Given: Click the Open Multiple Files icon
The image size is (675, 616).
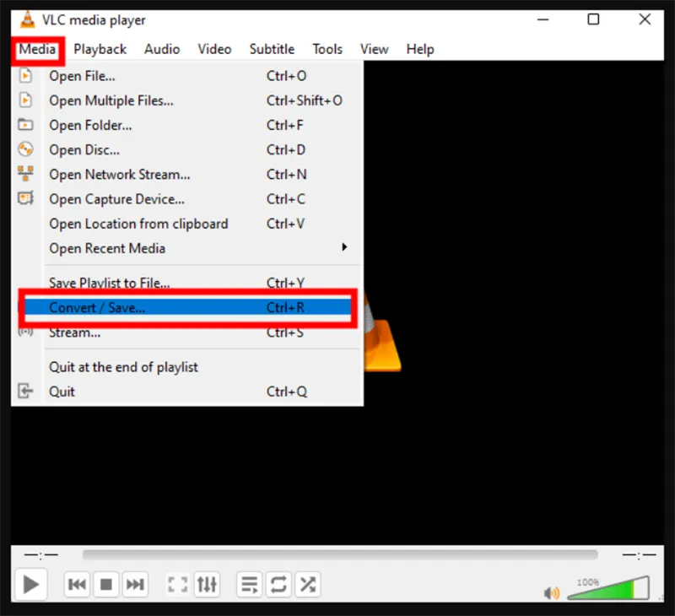Looking at the screenshot, I should tap(25, 100).
